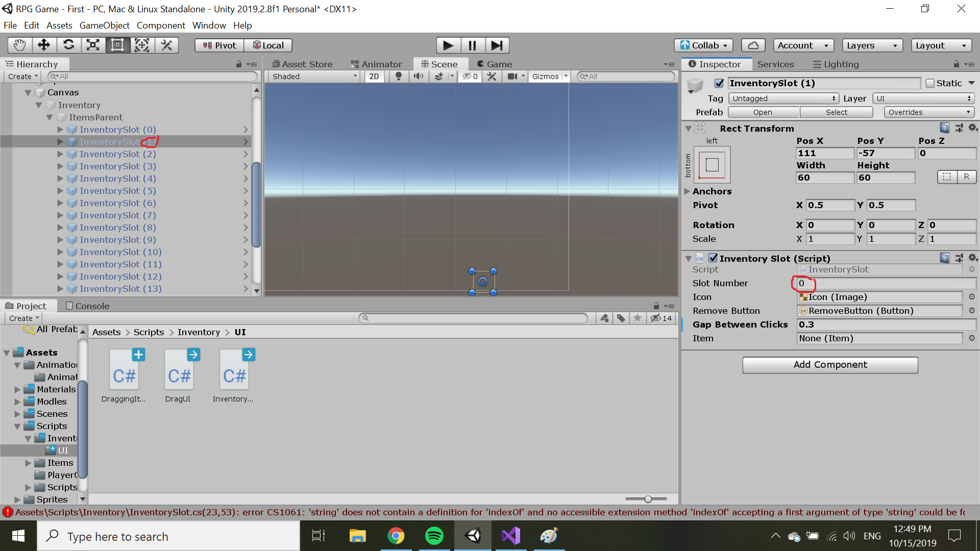Image resolution: width=980 pixels, height=551 pixels.
Task: Open the GameObject menu
Action: [x=104, y=26]
